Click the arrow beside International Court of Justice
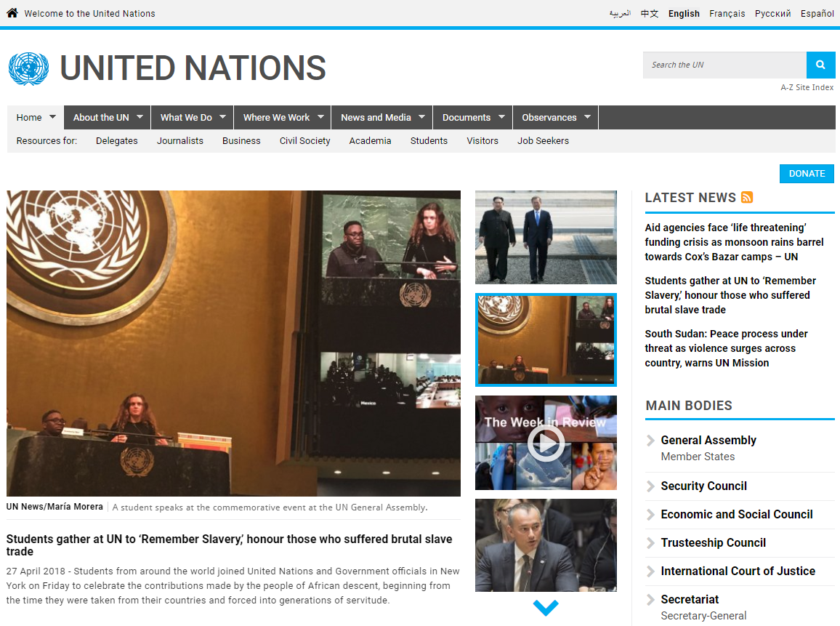Viewport: 840px width, 626px height. pyautogui.click(x=650, y=571)
